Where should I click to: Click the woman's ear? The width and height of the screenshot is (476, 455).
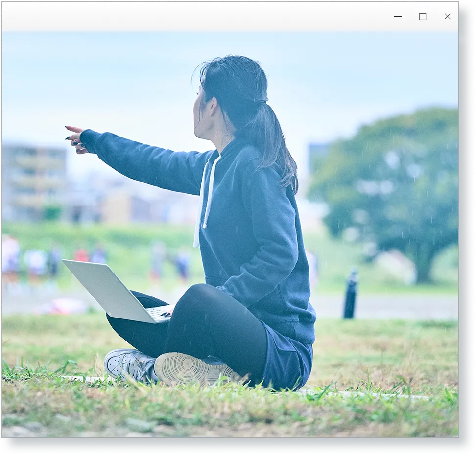211,105
